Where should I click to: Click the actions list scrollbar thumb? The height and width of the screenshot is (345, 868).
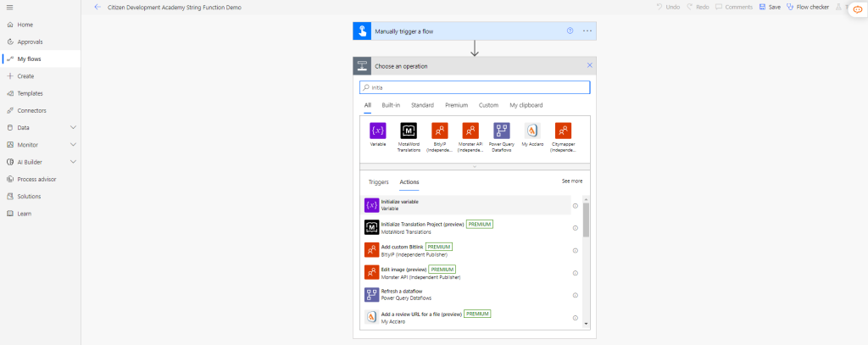[x=587, y=220]
